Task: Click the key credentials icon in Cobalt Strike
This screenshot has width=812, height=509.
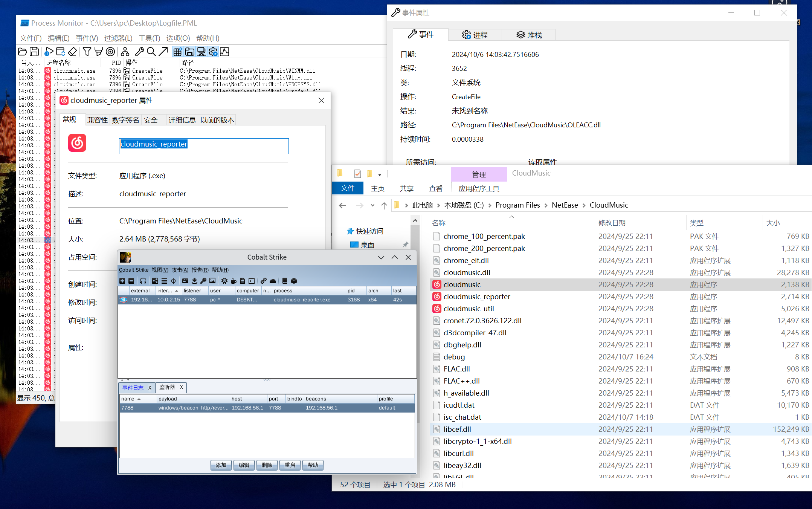Action: point(203,281)
